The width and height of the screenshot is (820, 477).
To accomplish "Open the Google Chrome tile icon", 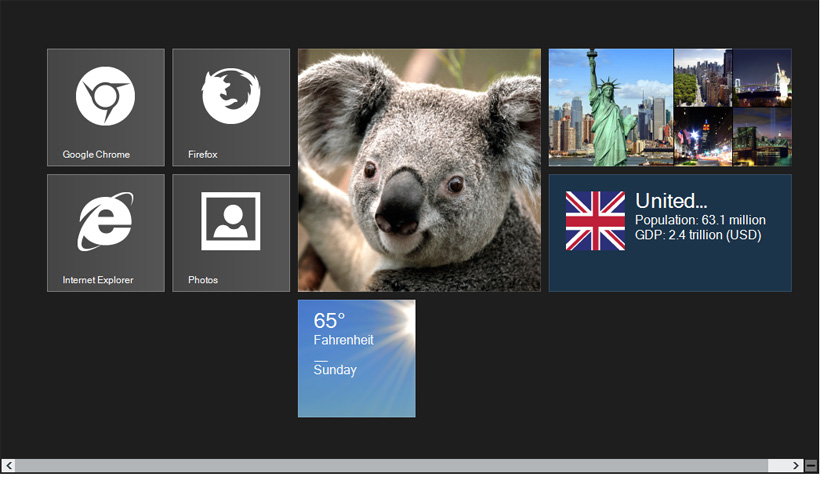I will tap(105, 97).
